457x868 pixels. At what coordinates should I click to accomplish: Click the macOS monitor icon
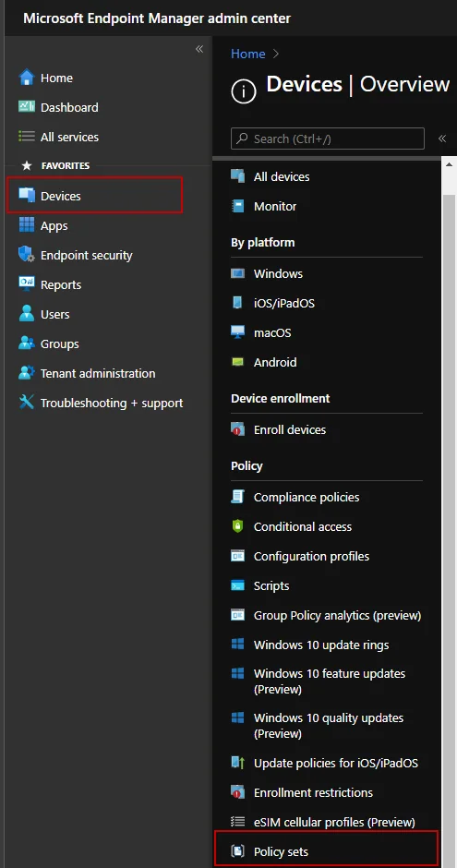tap(238, 332)
